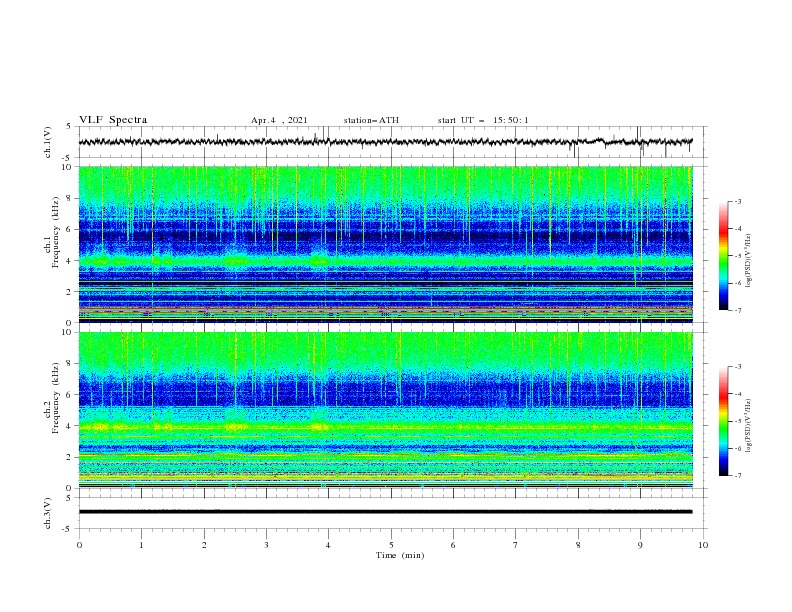This screenshot has width=792, height=612.
Task: Click the 'ch.1(V)' waveform axis label
Action: [48, 142]
